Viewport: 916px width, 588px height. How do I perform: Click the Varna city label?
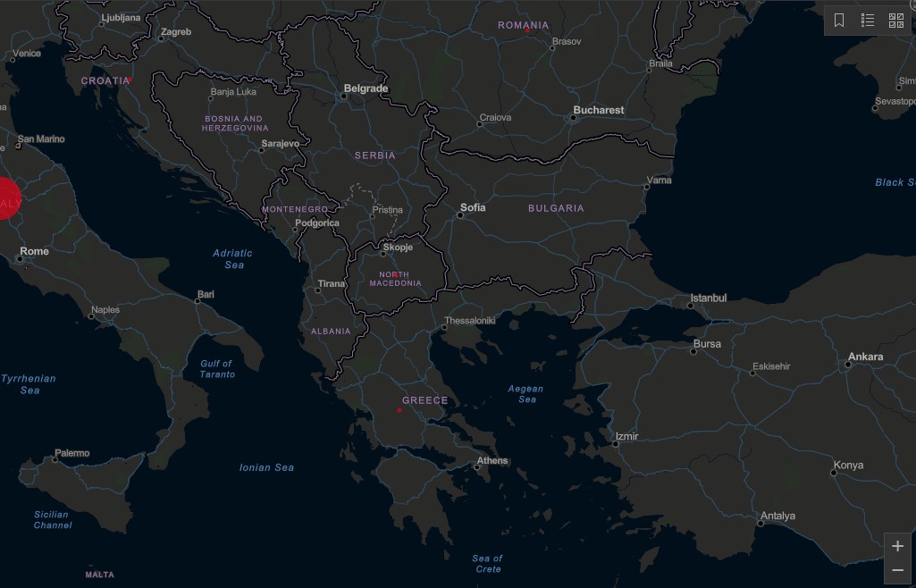tap(659, 181)
